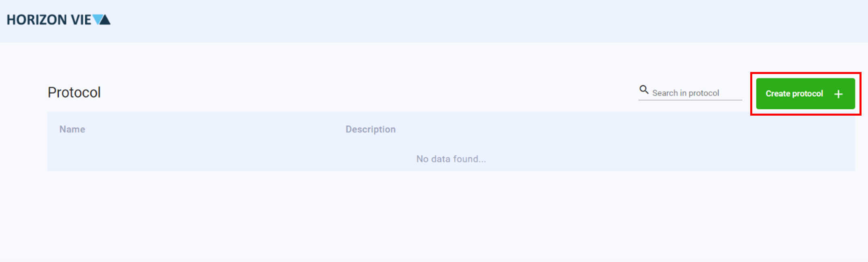Image resolution: width=868 pixels, height=262 pixels.
Task: Click blank space between Protocol heading and search
Action: tap(364, 93)
